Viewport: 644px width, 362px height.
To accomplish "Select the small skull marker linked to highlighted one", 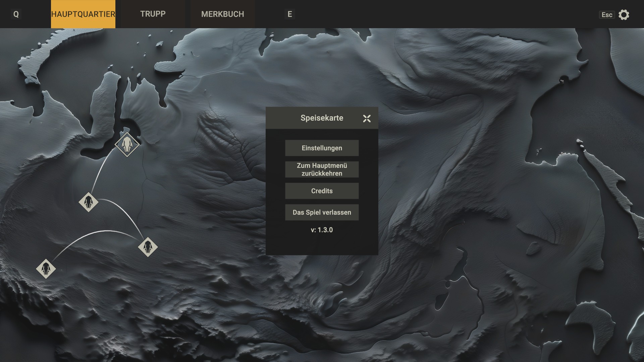I will pos(89,202).
